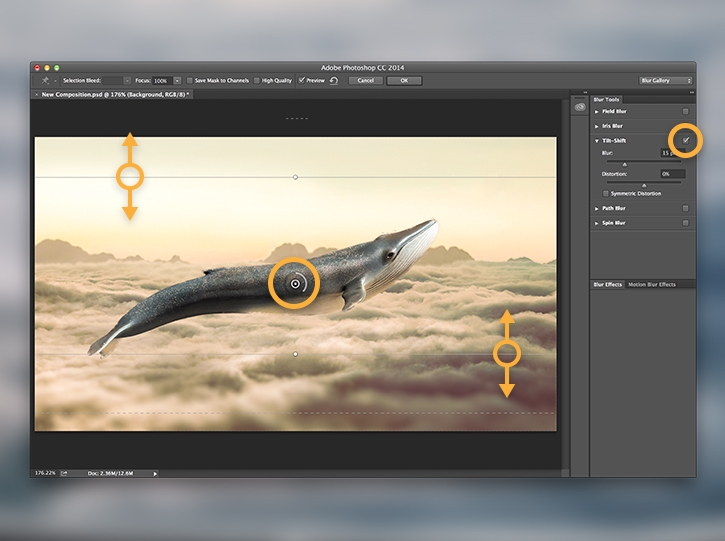The width and height of the screenshot is (725, 541).
Task: Click the Cancel button
Action: pyautogui.click(x=365, y=80)
